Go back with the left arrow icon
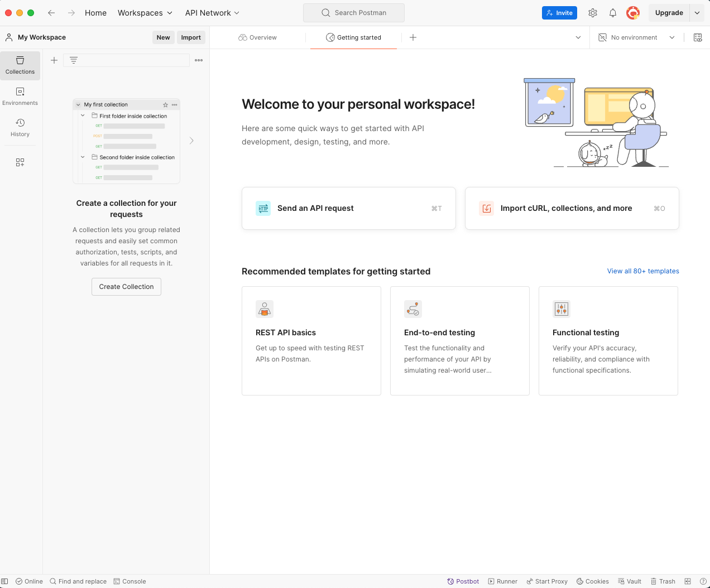Screen dimensions: 710x588 tap(51, 13)
